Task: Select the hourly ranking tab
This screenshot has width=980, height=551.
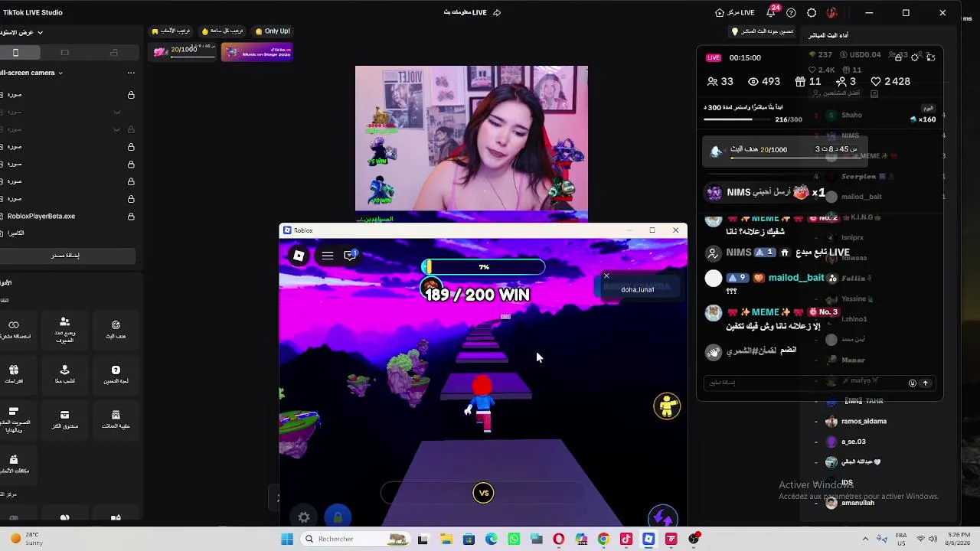Action: (222, 31)
